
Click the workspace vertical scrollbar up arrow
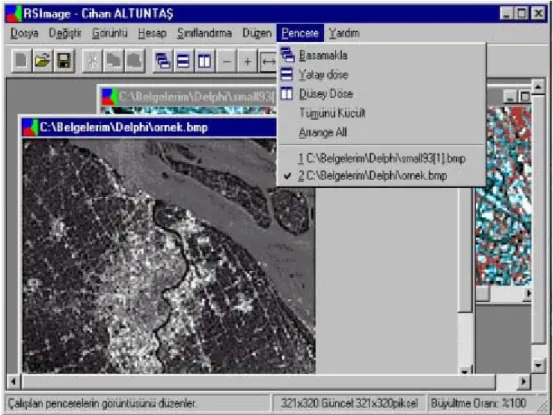[x=538, y=86]
